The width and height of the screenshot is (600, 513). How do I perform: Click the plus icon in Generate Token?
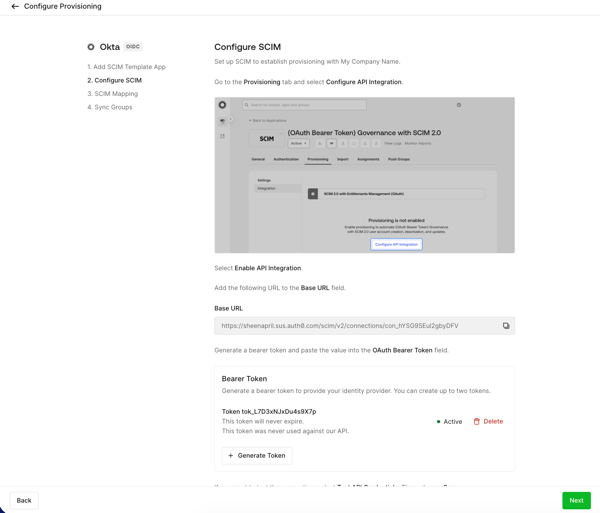(x=230, y=456)
